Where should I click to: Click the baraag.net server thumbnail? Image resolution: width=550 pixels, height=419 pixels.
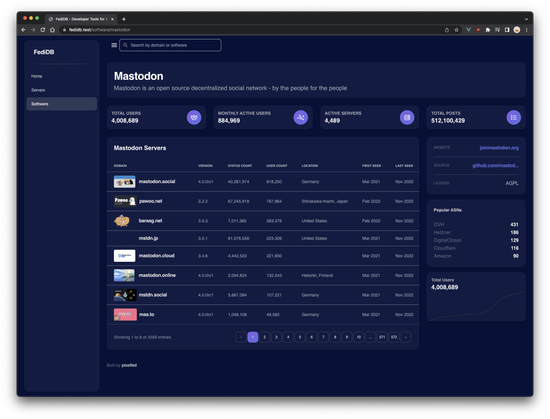pyautogui.click(x=122, y=221)
